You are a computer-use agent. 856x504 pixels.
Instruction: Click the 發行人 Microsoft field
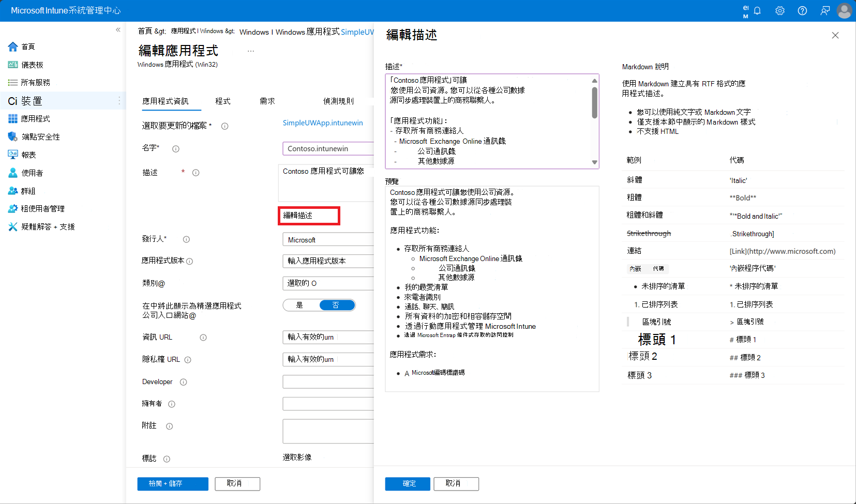click(x=328, y=240)
